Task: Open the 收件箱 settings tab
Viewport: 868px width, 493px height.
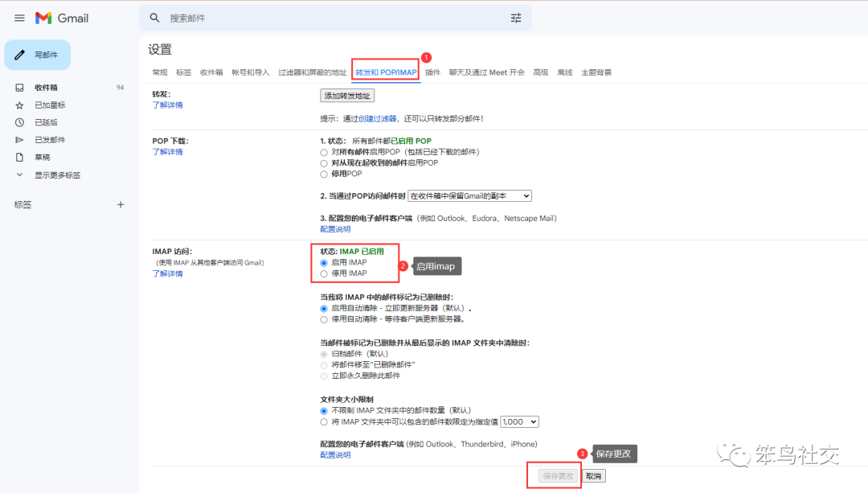Action: (x=211, y=72)
